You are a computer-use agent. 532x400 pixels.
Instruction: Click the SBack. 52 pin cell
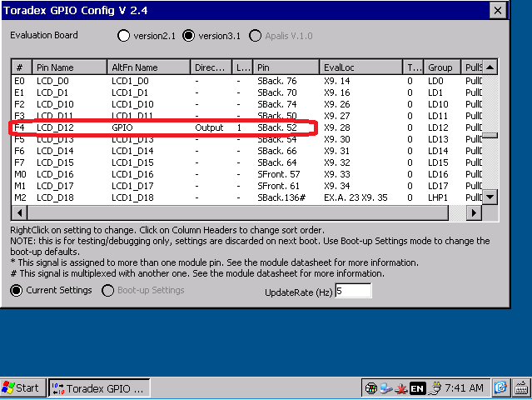(x=277, y=127)
